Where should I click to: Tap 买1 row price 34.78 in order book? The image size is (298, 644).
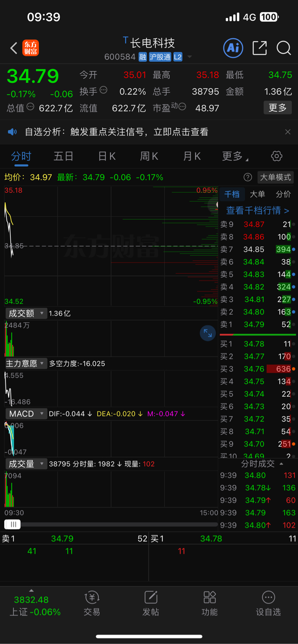(x=258, y=344)
